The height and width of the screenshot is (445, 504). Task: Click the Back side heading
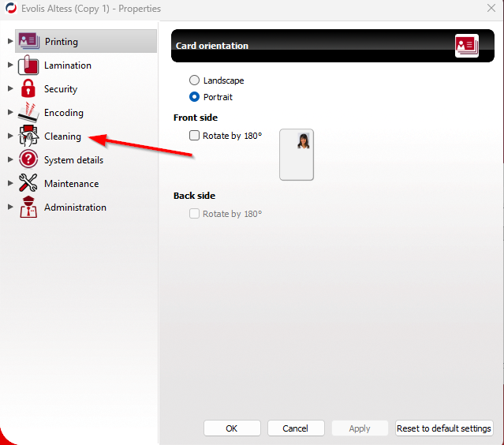tap(195, 196)
